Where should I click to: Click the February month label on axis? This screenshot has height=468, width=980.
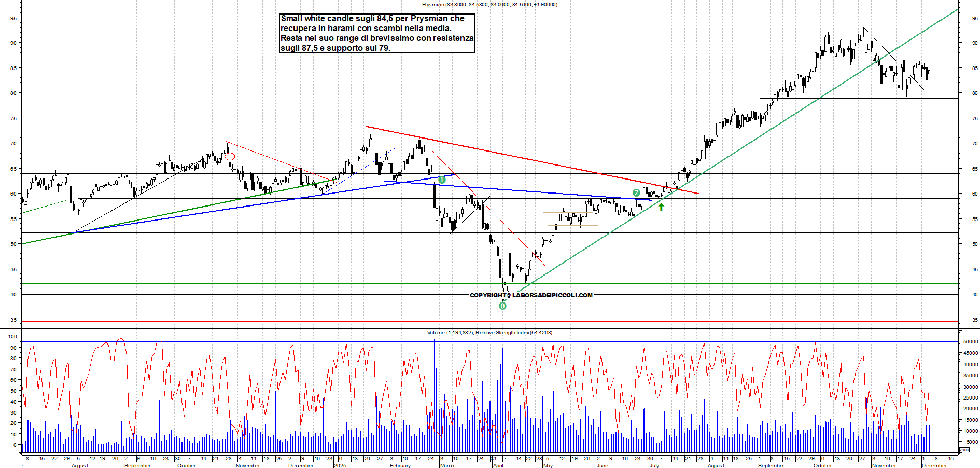pyautogui.click(x=400, y=465)
